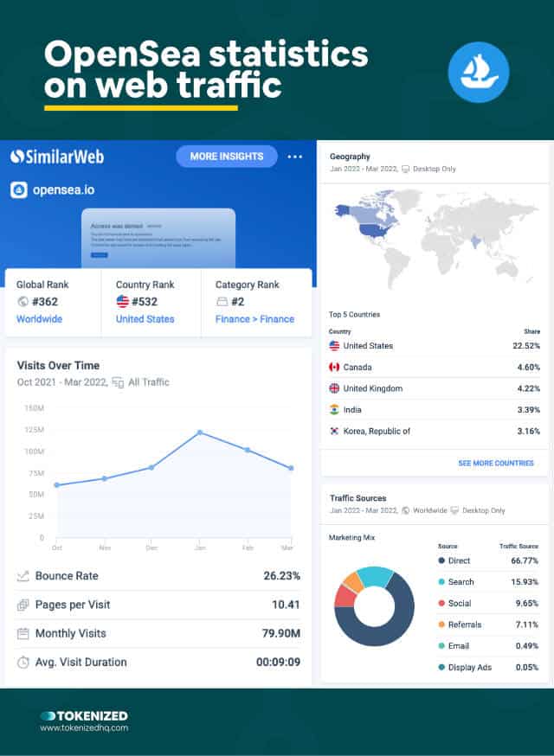
Task: Click the Display Ads legend color dot
Action: (x=441, y=667)
